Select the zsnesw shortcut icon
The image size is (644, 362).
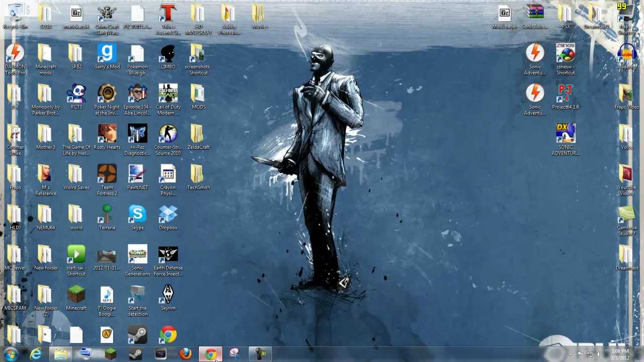click(x=566, y=60)
